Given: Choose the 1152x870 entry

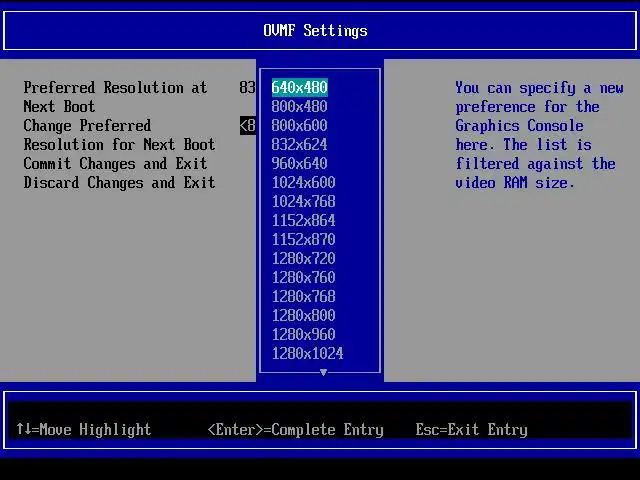Looking at the screenshot, I should click(304, 239).
